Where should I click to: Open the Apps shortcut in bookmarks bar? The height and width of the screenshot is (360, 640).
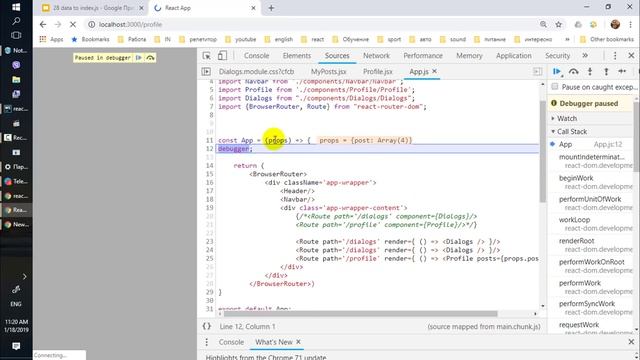pos(51,39)
